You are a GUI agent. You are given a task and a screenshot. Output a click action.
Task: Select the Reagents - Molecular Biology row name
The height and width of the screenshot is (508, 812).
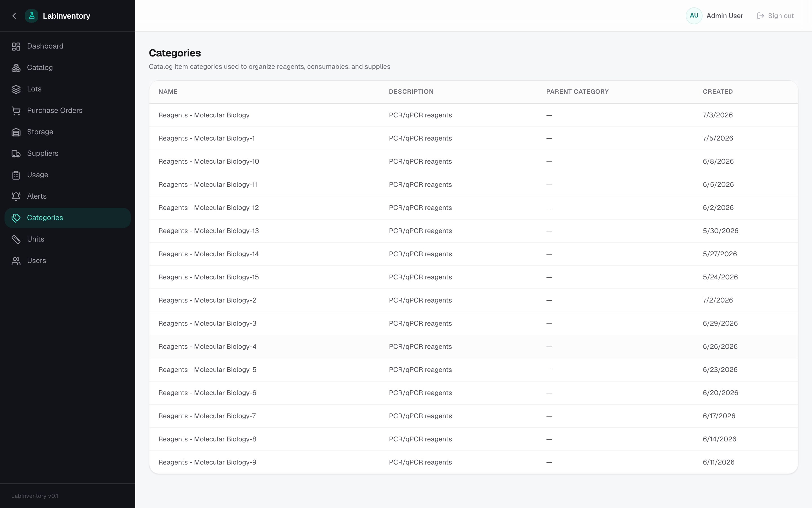pos(204,115)
